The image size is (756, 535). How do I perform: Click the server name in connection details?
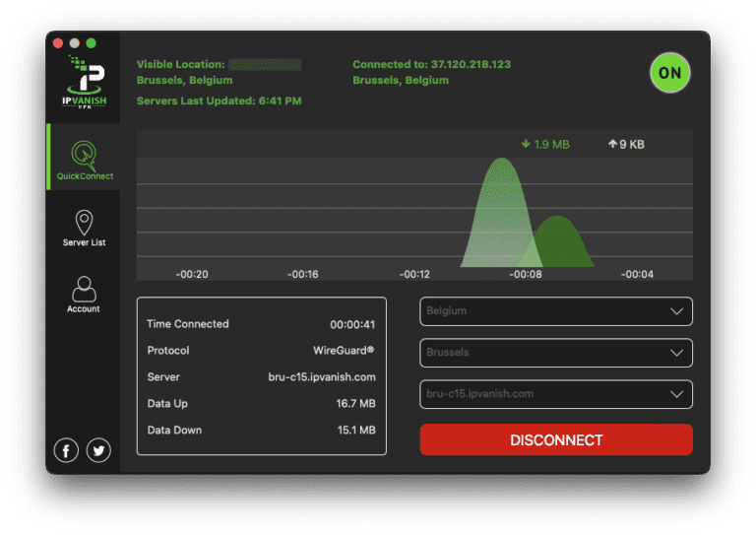point(321,377)
